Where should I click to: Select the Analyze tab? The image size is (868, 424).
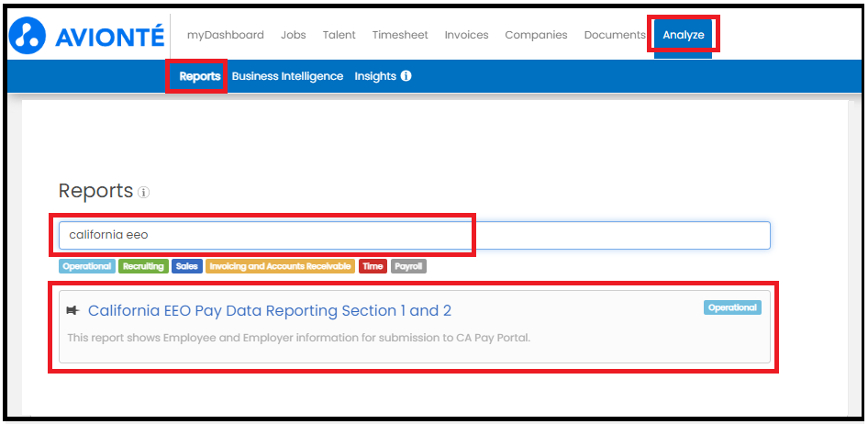click(684, 36)
